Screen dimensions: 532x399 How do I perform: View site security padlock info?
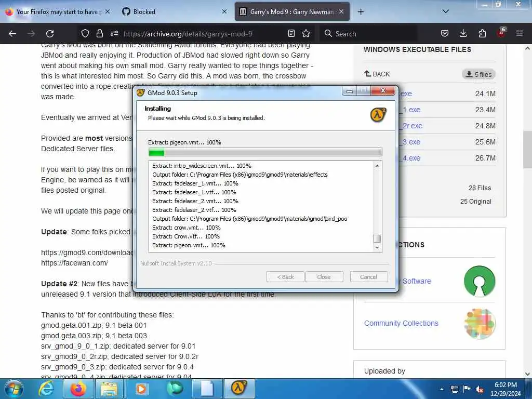pos(99,33)
